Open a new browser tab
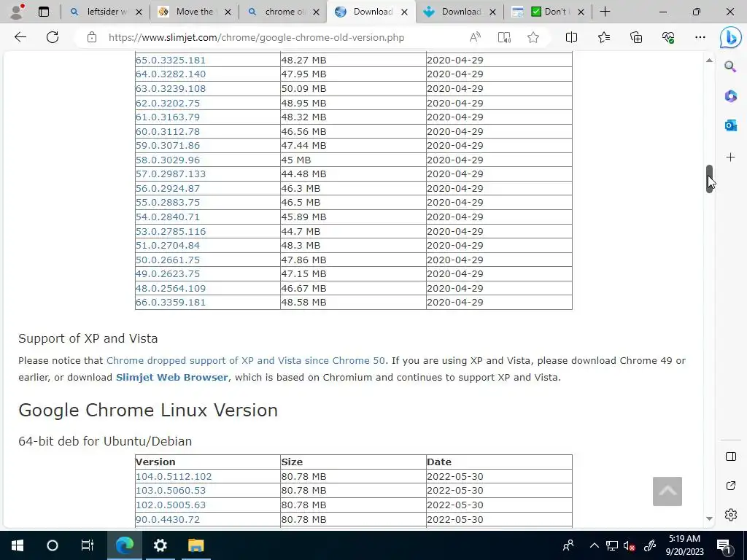747x560 pixels. point(605,12)
